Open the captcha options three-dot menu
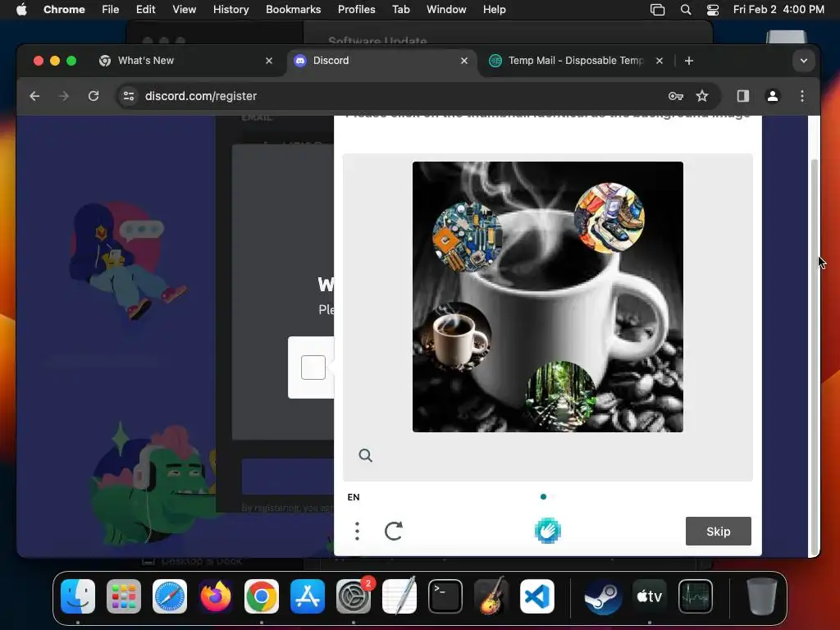Screen dimensions: 840x630 point(358,531)
